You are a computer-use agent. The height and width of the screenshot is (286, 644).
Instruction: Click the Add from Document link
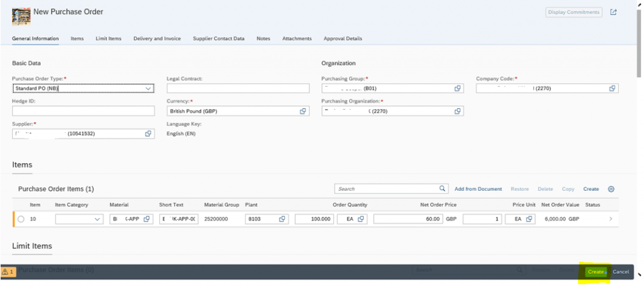coord(478,189)
